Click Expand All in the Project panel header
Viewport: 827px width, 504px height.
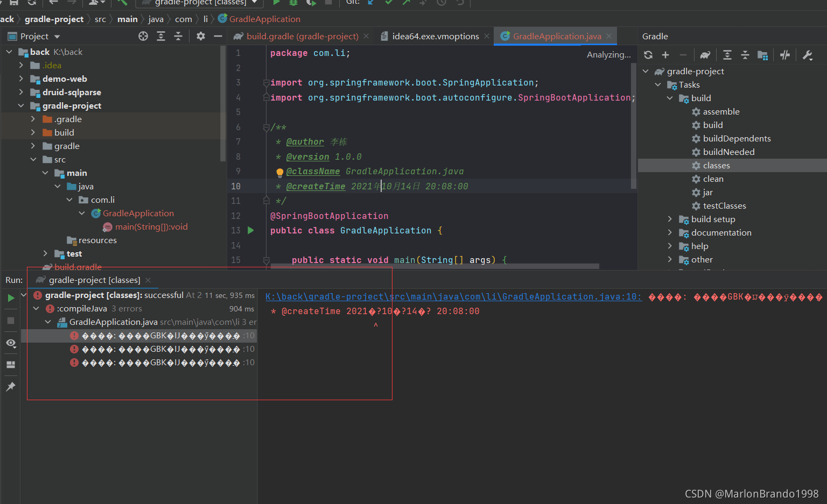click(161, 36)
